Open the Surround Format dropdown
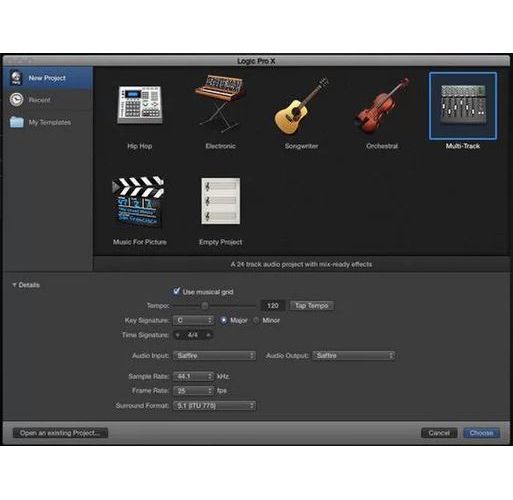 coord(214,406)
